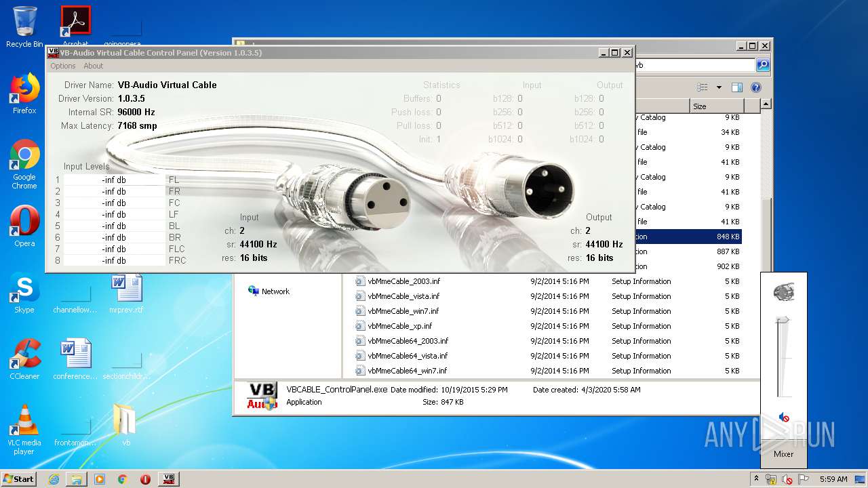Open Recycle Bin desktop icon
Viewport: 868px width, 488px height.
click(x=24, y=27)
